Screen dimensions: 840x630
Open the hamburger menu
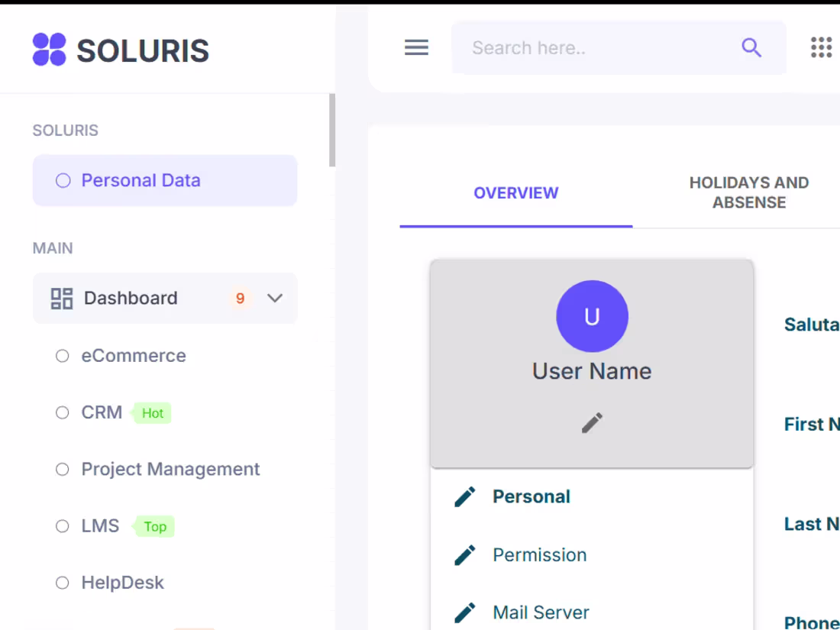[x=416, y=47]
